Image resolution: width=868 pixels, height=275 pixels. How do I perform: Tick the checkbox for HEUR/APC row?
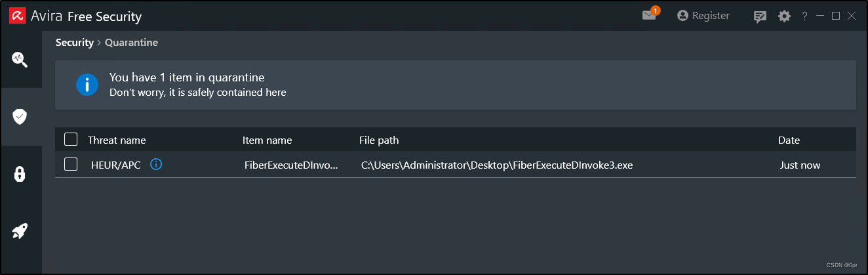click(x=71, y=164)
